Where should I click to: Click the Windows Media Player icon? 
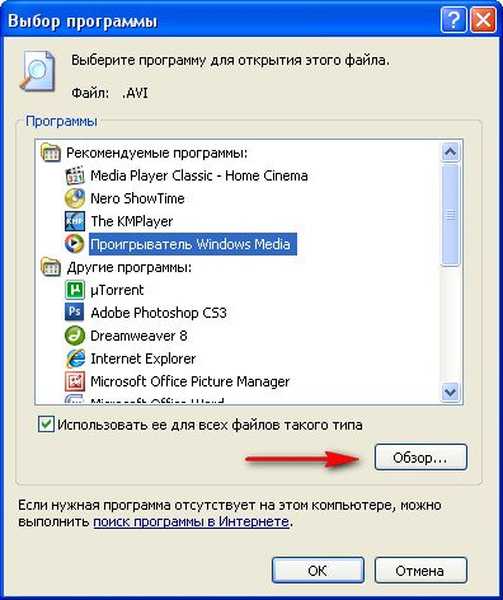point(75,244)
